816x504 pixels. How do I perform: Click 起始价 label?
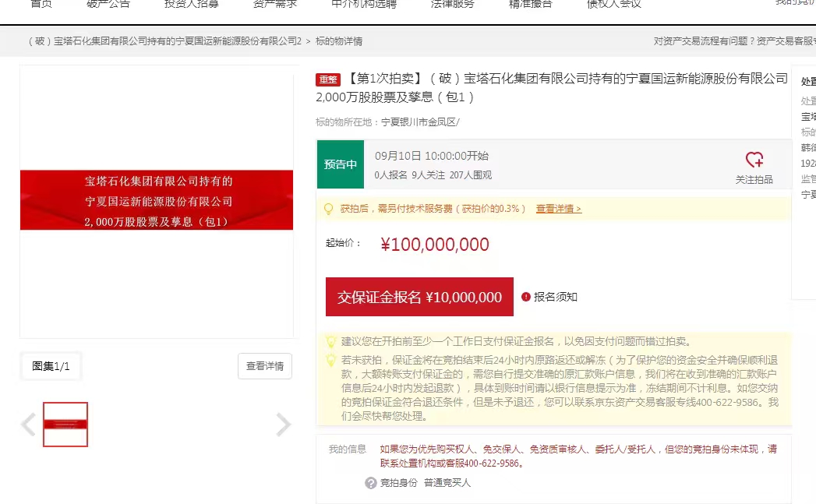click(343, 243)
